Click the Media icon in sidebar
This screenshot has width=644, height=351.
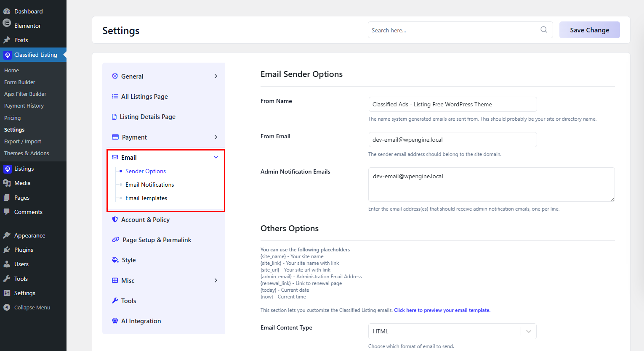[x=7, y=183]
